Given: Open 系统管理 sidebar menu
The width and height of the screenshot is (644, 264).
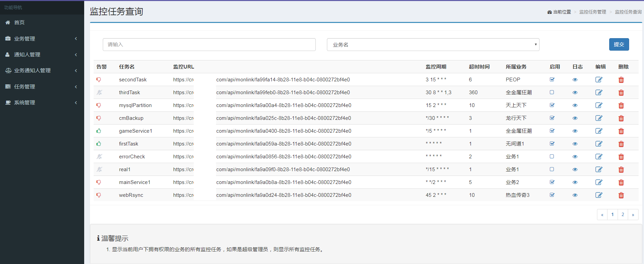Looking at the screenshot, I should pyautogui.click(x=42, y=102).
